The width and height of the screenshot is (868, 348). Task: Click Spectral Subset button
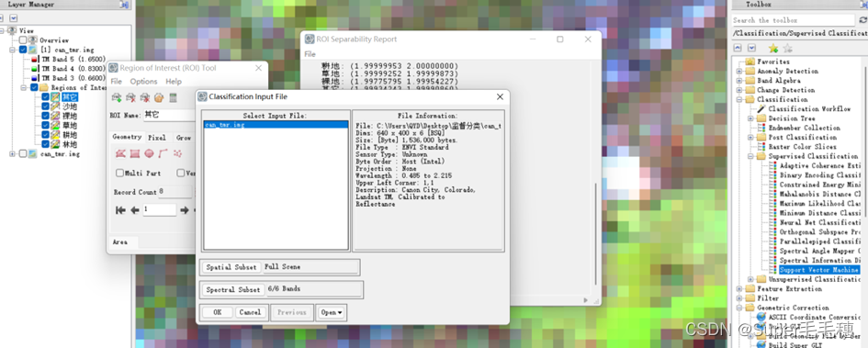(233, 290)
